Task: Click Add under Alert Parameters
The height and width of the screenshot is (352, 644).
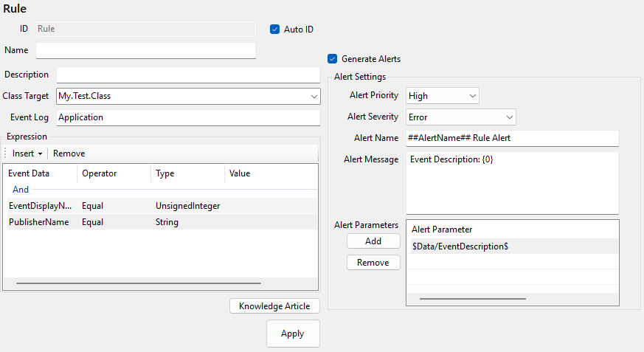Action: coord(373,241)
